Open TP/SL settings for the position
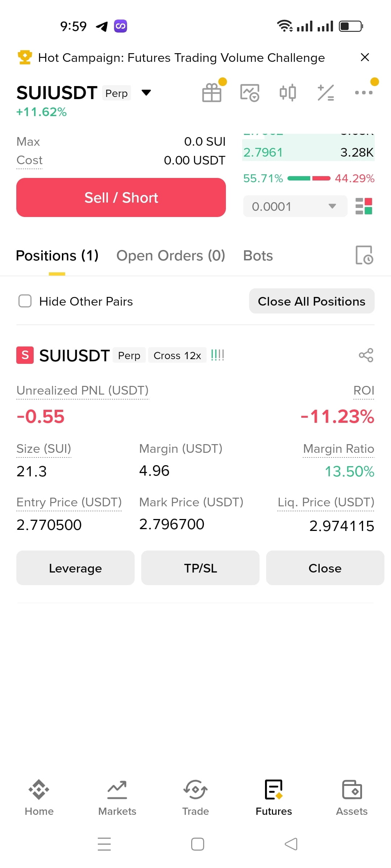The image size is (391, 868). tap(200, 568)
